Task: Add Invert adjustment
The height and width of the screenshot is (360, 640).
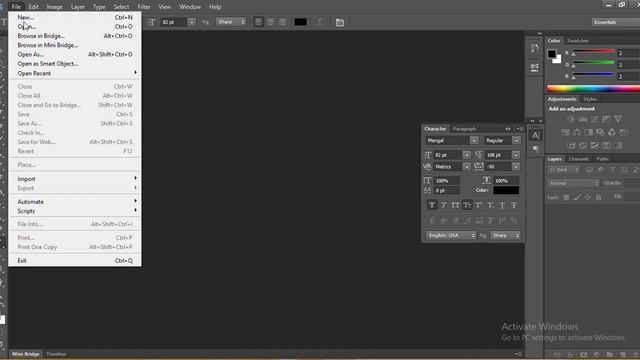Action: coord(571,145)
